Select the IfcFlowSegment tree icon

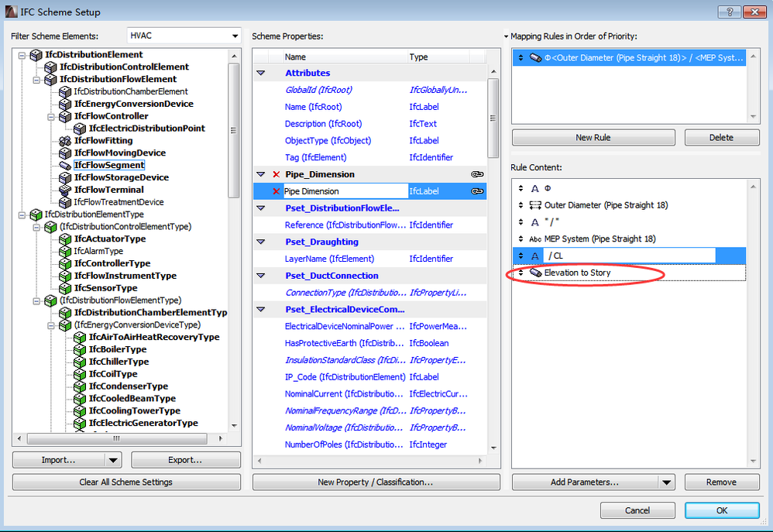click(x=65, y=165)
